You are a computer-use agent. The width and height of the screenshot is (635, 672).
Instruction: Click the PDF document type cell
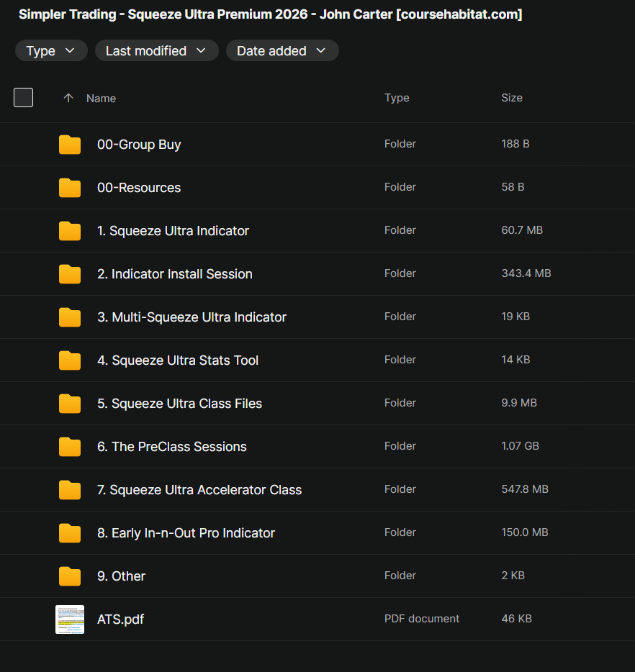click(422, 619)
